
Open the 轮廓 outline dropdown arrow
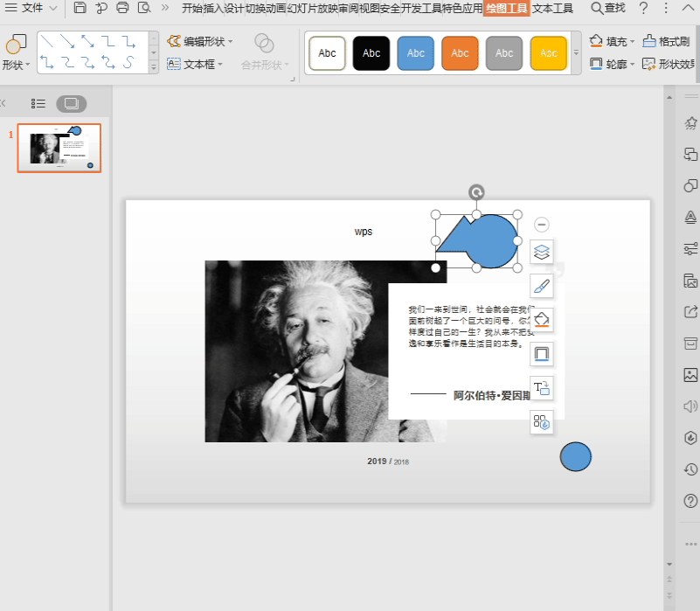pos(632,65)
